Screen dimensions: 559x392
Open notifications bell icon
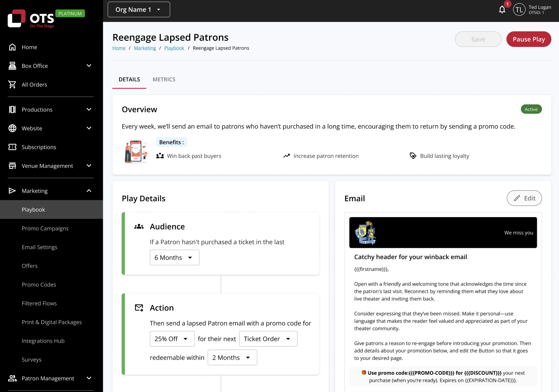pyautogui.click(x=502, y=10)
